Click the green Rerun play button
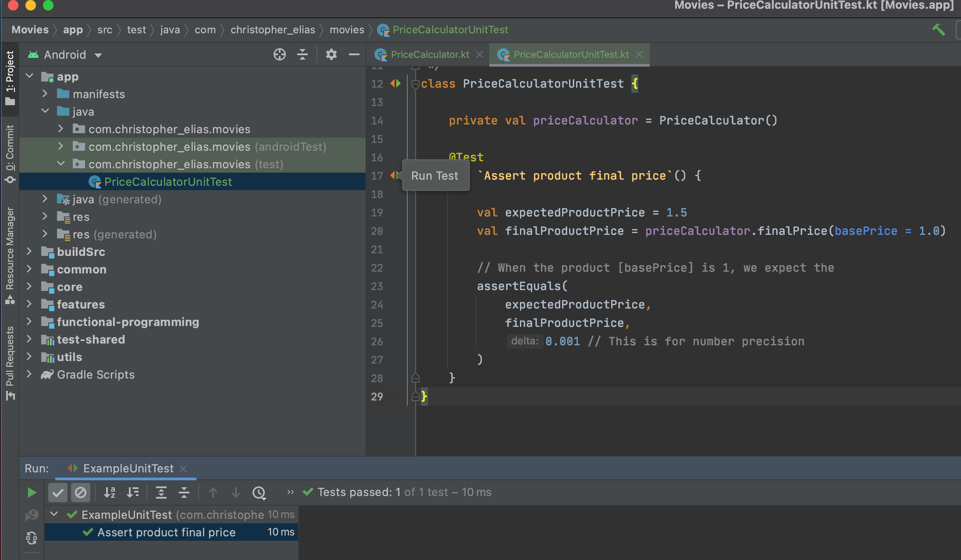 pyautogui.click(x=32, y=493)
